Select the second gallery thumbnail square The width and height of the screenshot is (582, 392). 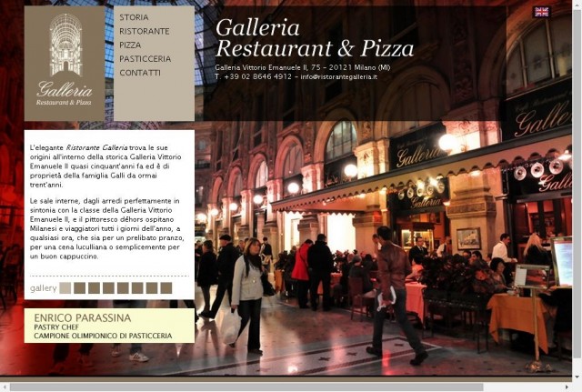click(79, 288)
